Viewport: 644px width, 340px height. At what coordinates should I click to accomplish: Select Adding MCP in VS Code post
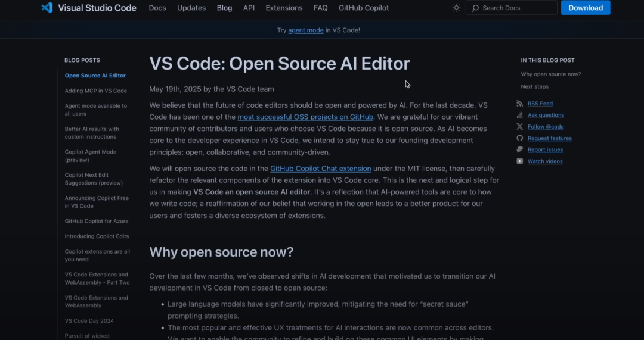[95, 91]
